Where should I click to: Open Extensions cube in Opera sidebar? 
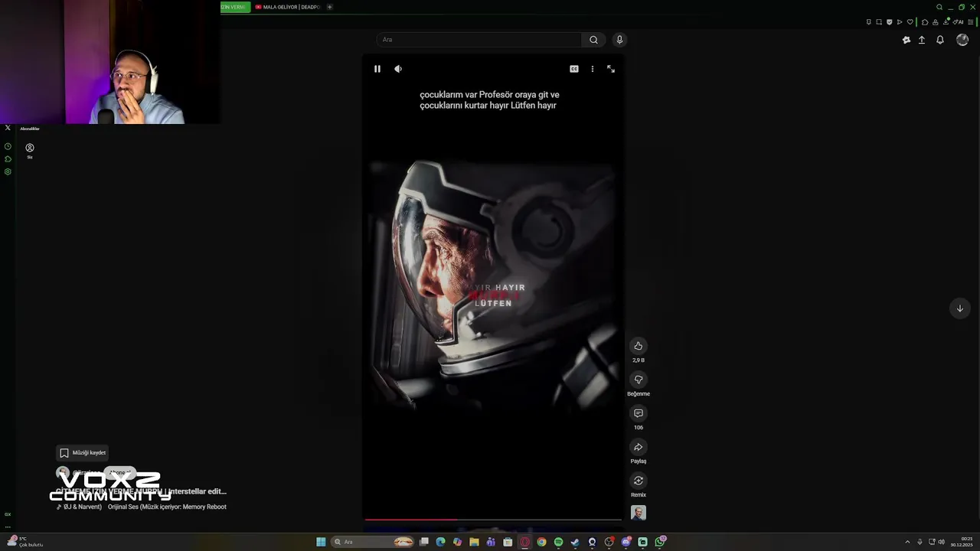(x=8, y=159)
